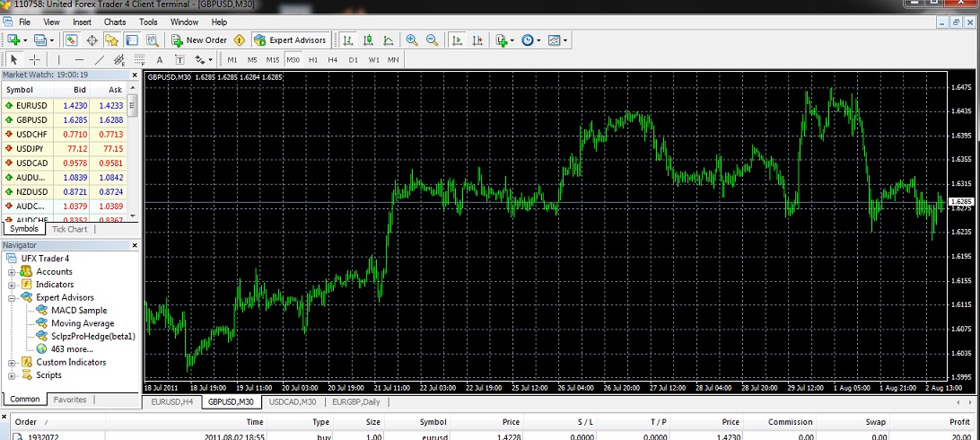Zoom out of the chart
Screen dimensions: 980x440
click(432, 40)
